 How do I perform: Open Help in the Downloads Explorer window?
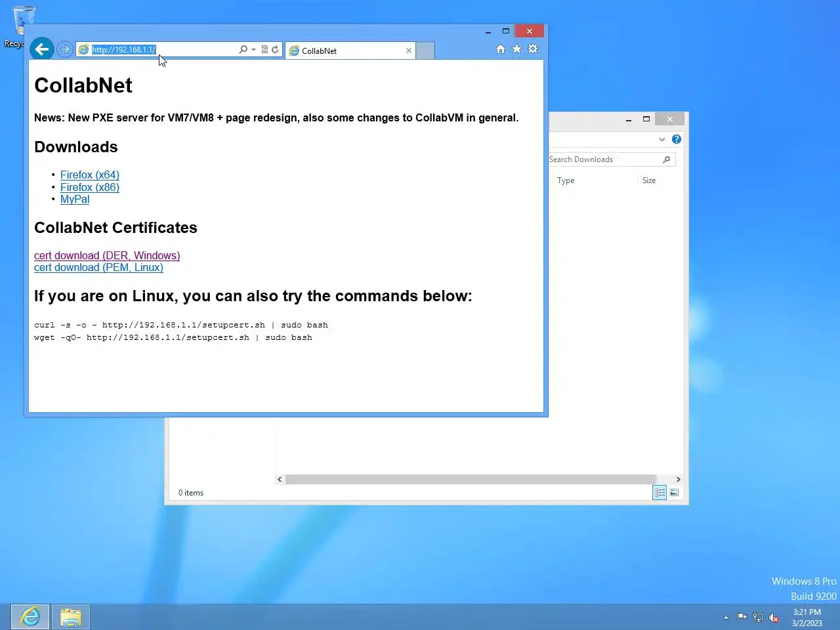pos(677,139)
